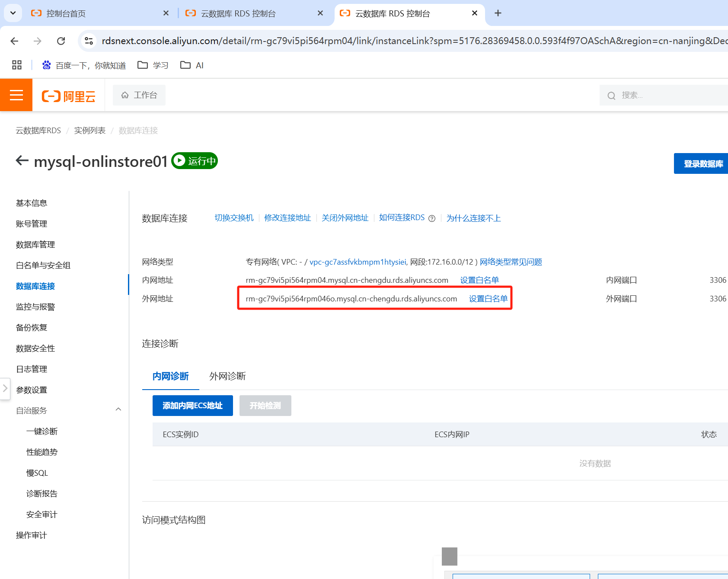Click help question-mark icon beside 如何连接RDS
This screenshot has height=579, width=728.
[x=432, y=218]
